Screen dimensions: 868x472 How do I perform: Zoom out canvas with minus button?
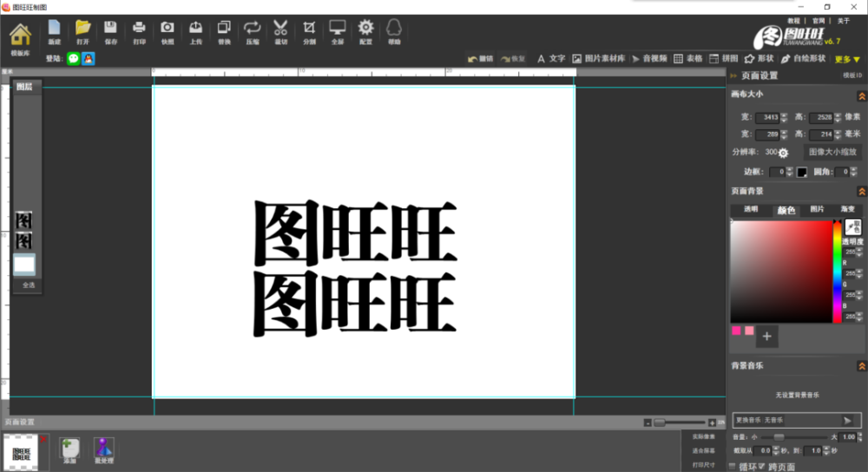click(x=648, y=423)
